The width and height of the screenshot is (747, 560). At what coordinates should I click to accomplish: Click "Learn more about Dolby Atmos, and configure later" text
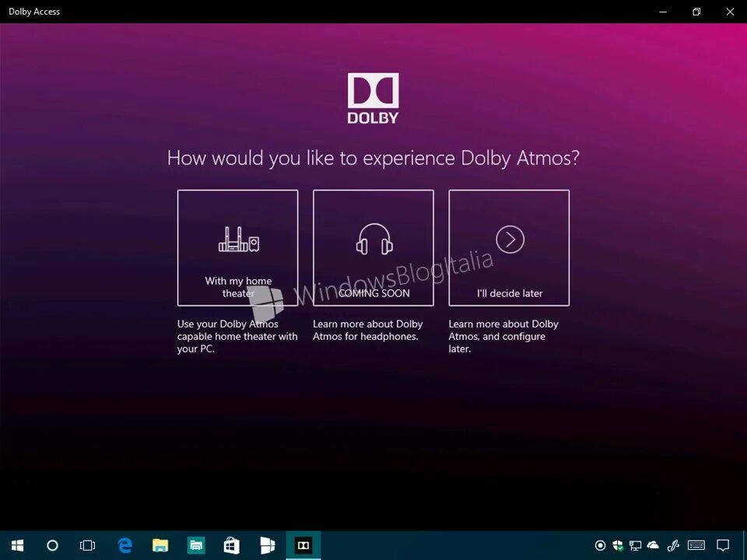pyautogui.click(x=503, y=336)
